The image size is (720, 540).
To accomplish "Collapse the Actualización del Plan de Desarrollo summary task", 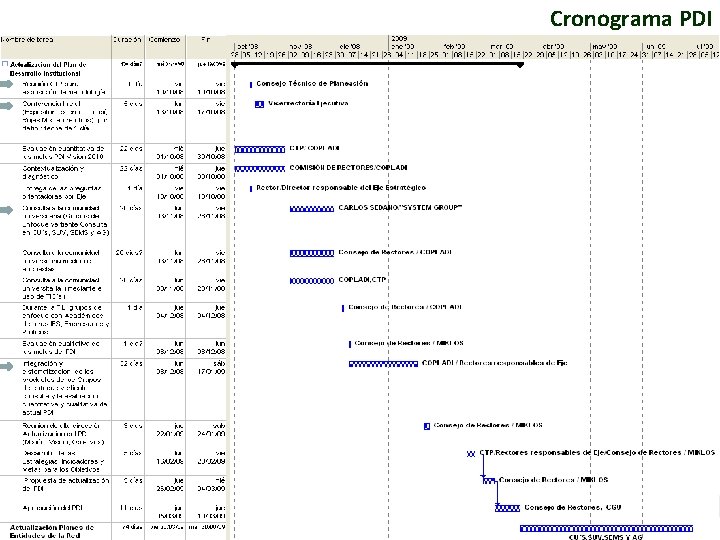I will coord(5,64).
